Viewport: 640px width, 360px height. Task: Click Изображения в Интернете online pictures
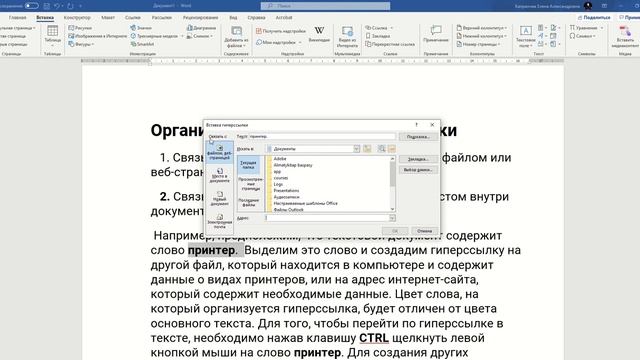(98, 36)
